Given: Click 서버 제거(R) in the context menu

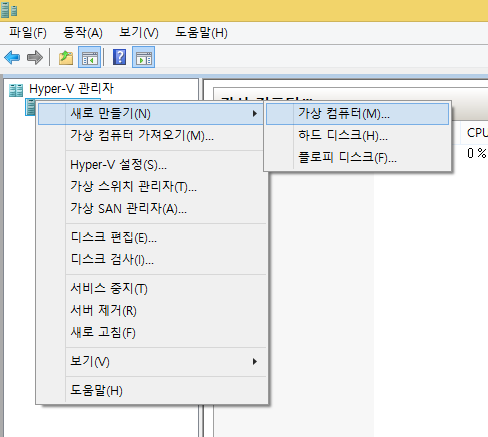Looking at the screenshot, I should [x=151, y=311].
